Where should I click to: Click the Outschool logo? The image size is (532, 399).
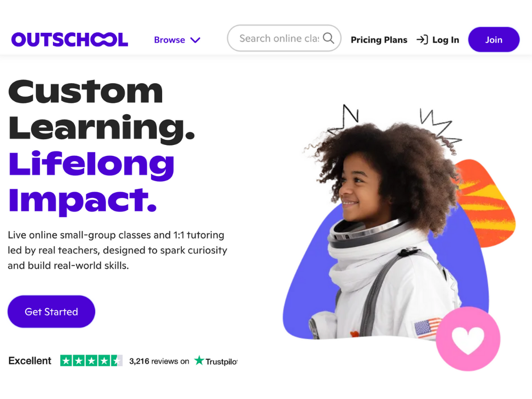[70, 39]
